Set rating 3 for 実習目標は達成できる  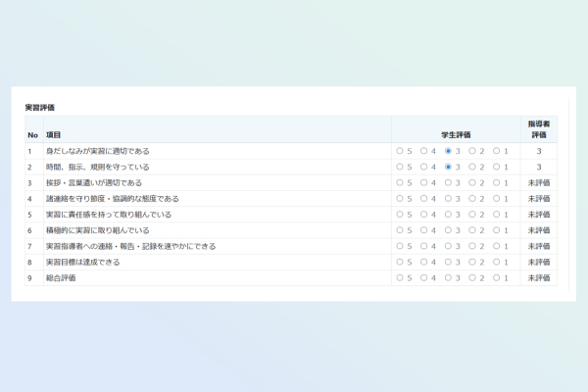point(448,263)
